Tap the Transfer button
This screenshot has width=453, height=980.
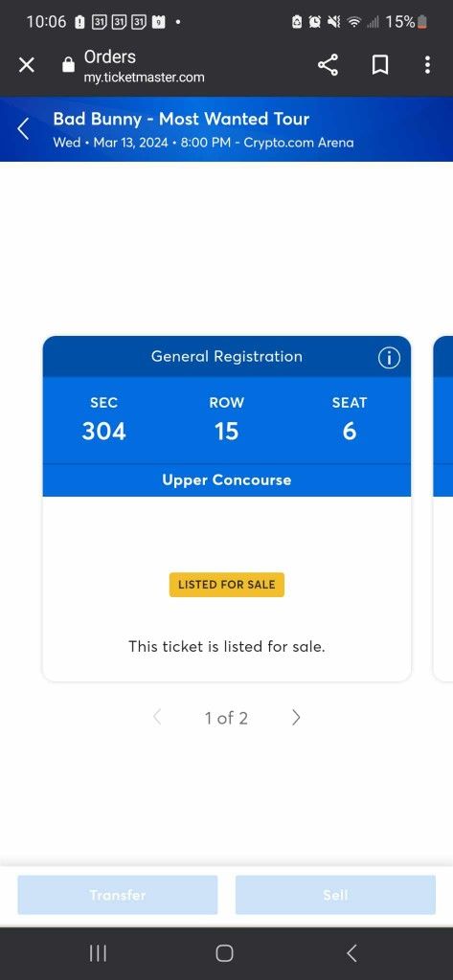click(118, 895)
